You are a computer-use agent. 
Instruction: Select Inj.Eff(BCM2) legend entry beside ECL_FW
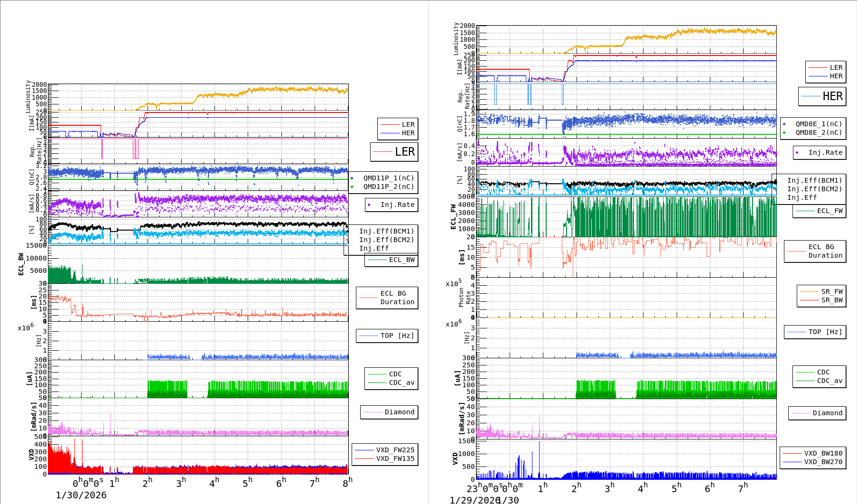coord(814,189)
